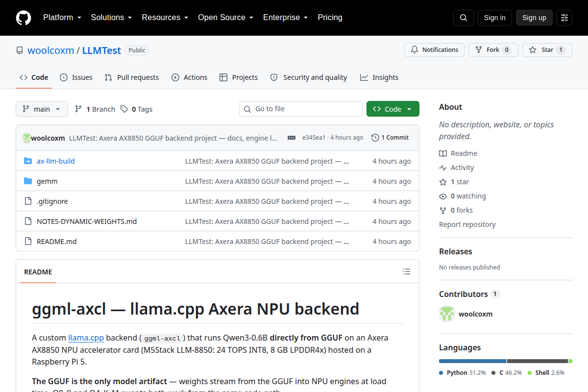Viewport: 588px width, 392px height.
Task: Switch to the Projects tab
Action: (x=239, y=77)
